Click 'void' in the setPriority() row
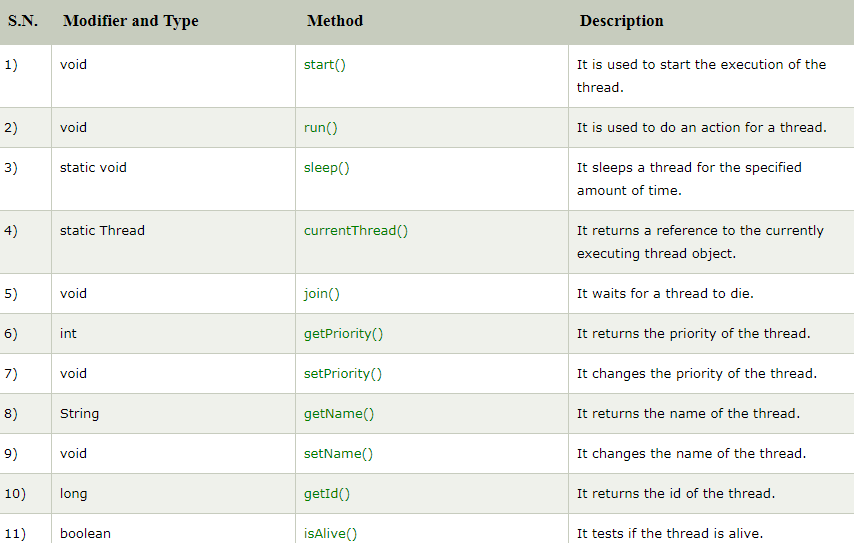The height and width of the screenshot is (543, 854). click(74, 374)
